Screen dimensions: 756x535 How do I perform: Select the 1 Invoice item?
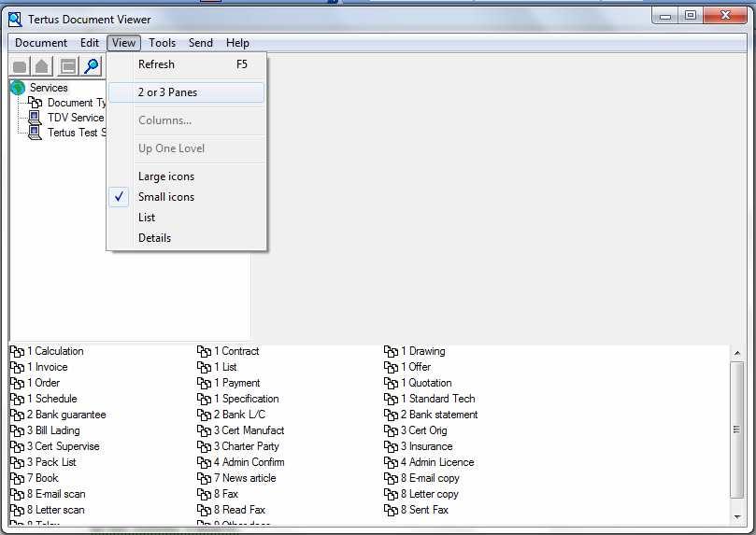pos(39,367)
